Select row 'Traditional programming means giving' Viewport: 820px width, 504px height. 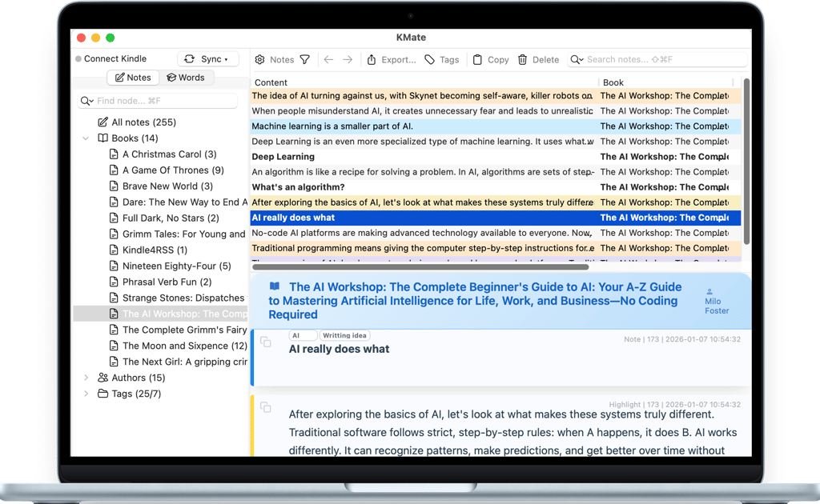pos(496,248)
